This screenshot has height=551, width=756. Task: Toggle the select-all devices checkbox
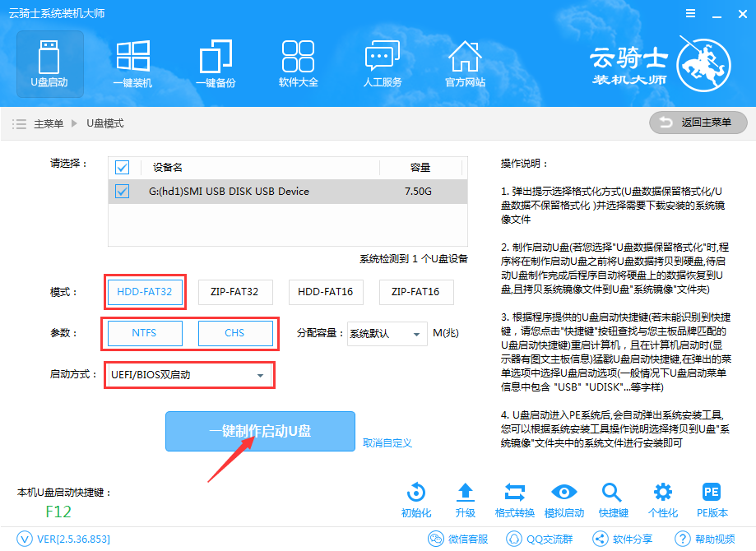(123, 167)
